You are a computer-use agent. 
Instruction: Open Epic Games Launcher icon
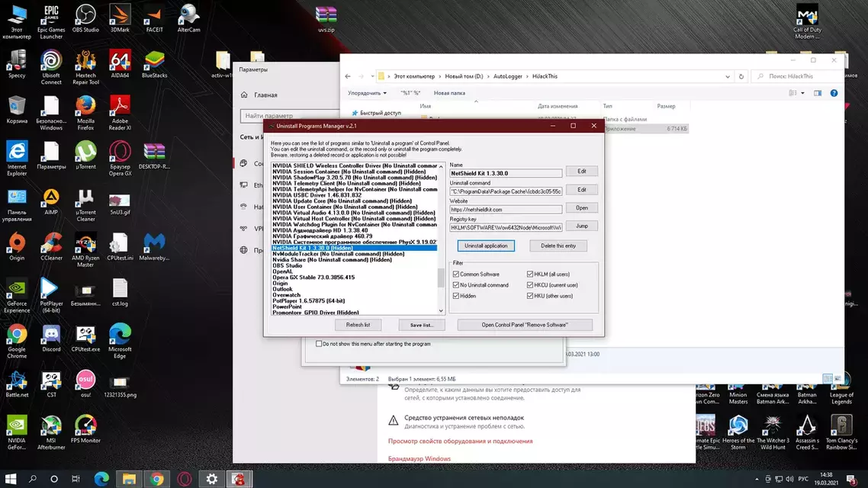click(51, 21)
